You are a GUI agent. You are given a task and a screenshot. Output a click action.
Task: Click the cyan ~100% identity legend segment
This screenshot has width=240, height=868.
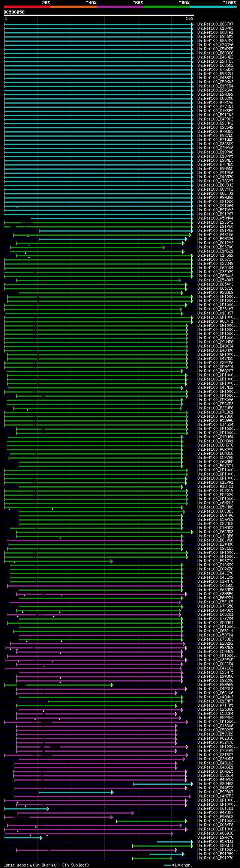pyautogui.click(x=213, y=7)
